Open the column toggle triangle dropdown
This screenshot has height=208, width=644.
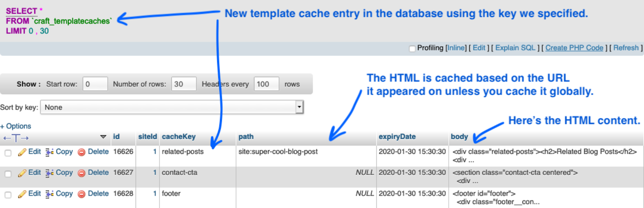pyautogui.click(x=103, y=137)
